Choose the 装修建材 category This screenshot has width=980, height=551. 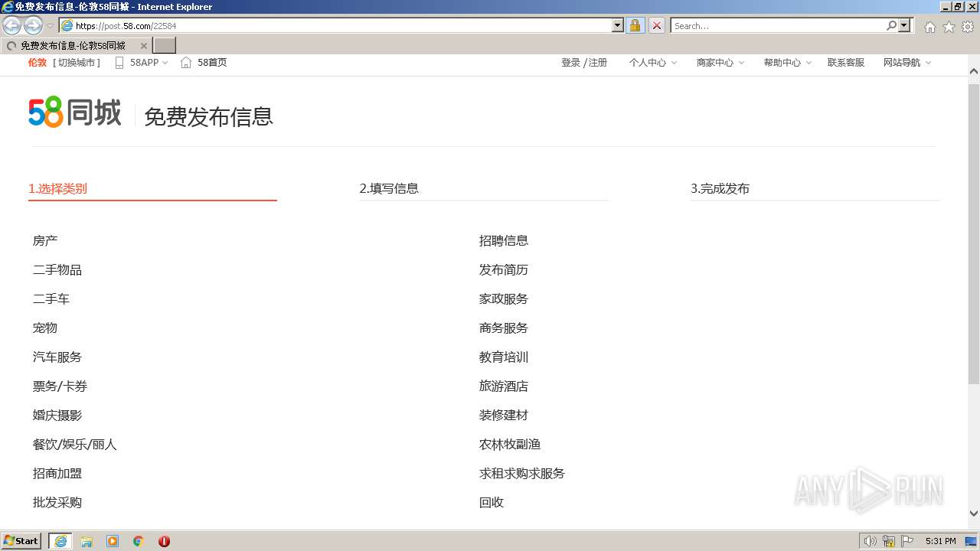click(x=504, y=416)
